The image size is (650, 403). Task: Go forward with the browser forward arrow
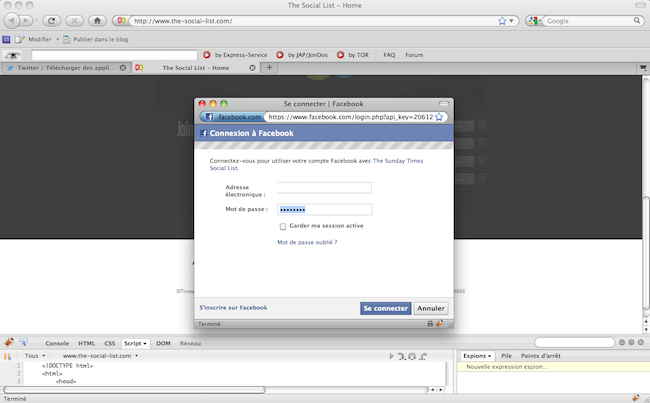click(26, 20)
